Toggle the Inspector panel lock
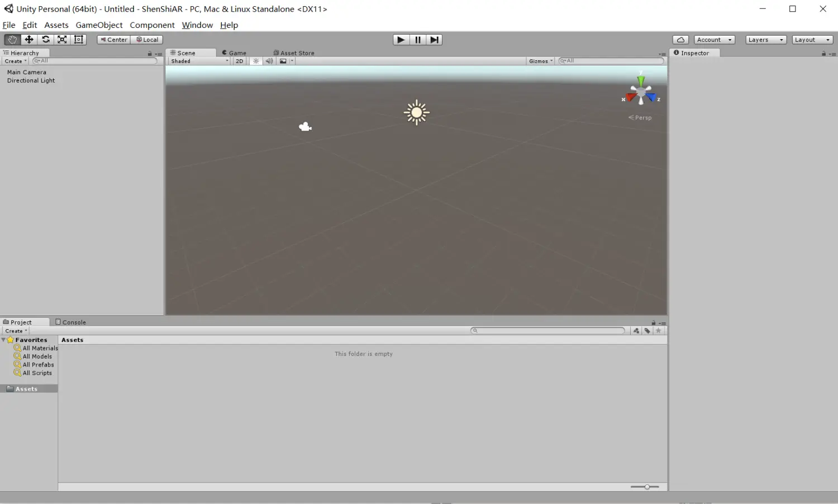838x504 pixels. click(823, 54)
